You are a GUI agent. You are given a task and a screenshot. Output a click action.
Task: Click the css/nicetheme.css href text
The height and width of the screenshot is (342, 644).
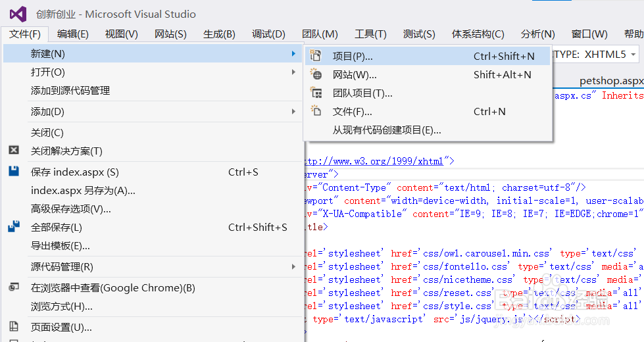(x=468, y=280)
